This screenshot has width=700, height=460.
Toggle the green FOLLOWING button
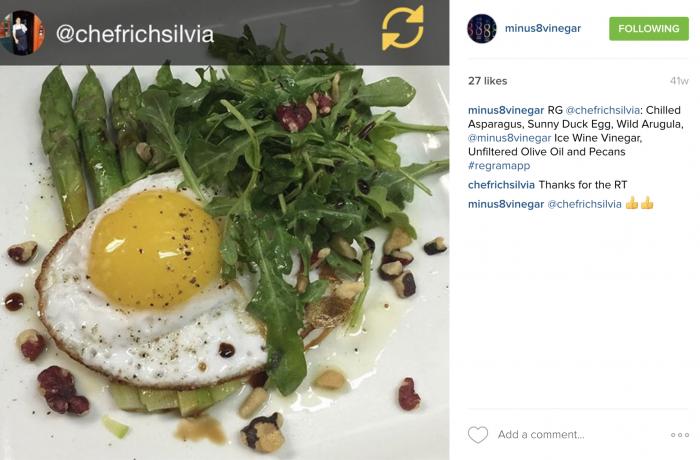649,29
